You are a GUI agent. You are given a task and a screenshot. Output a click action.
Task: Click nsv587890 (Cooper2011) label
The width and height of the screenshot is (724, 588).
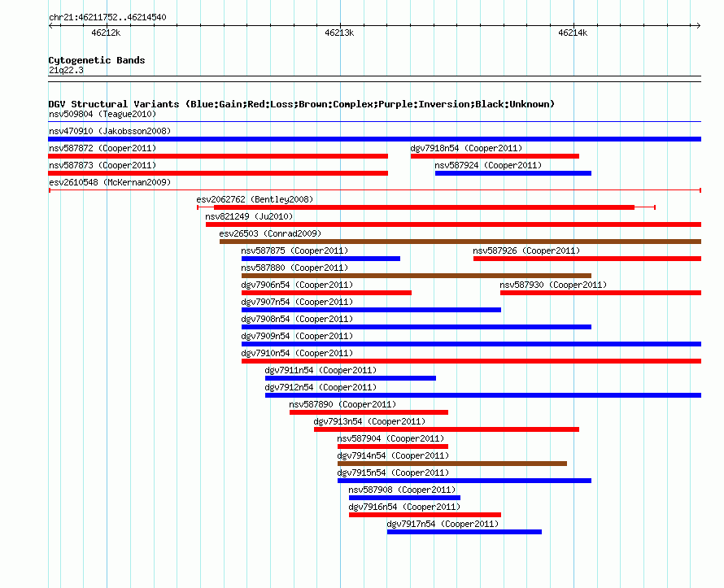(x=342, y=404)
